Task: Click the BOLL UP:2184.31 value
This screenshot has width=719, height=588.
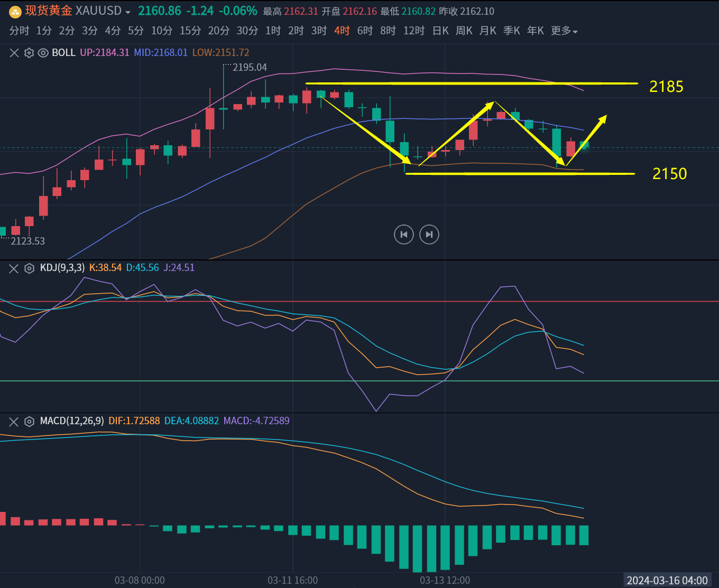Action: tap(105, 53)
